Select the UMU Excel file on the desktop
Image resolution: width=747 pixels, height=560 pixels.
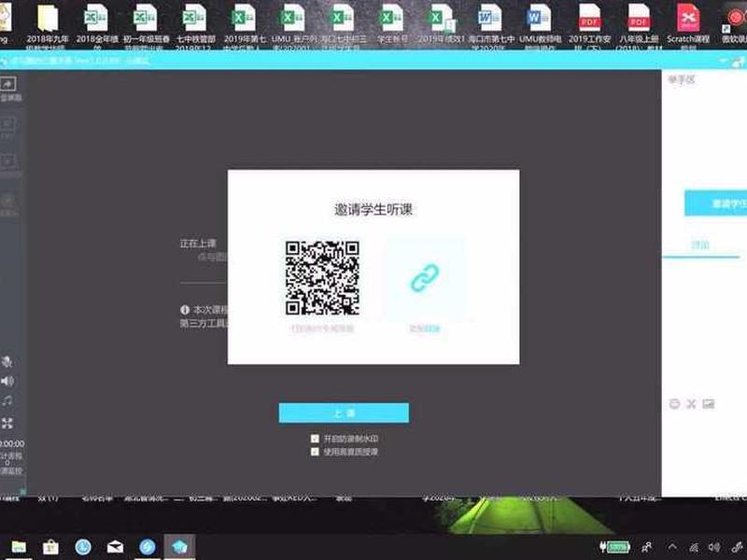[x=294, y=25]
